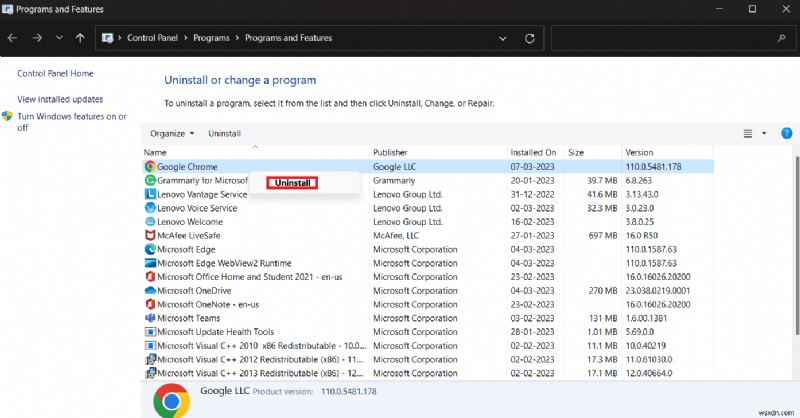The image size is (800, 418).
Task: Click the large Chrome logo in details pane
Action: point(171,401)
